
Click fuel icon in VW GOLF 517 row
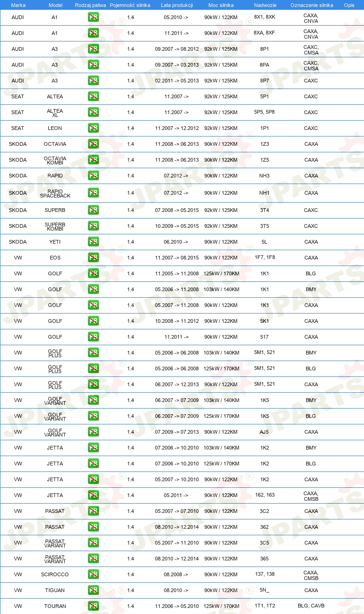[x=94, y=337]
